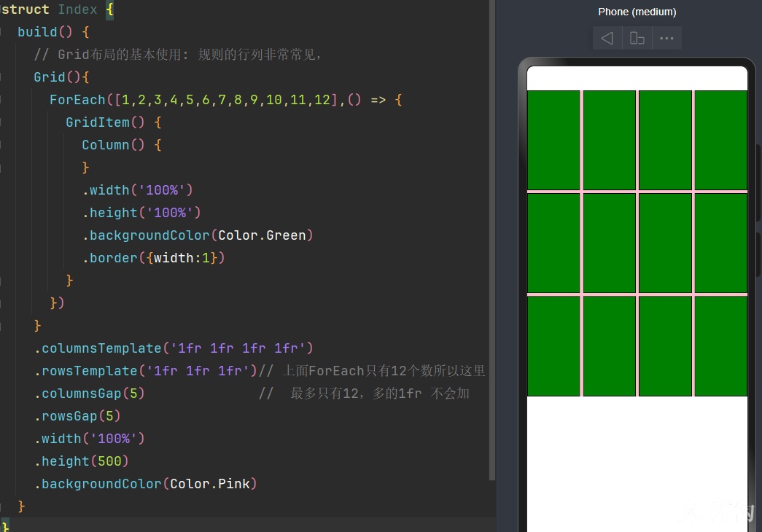Click the multi-device preview icon
Viewport: 762px width, 532px height.
pos(637,38)
